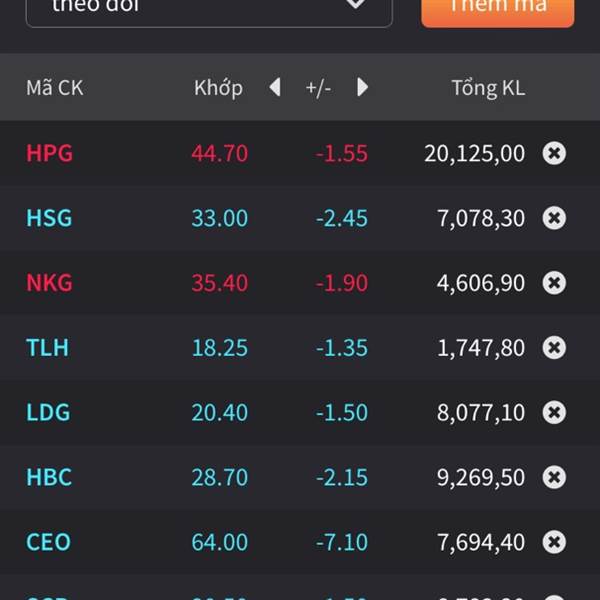This screenshot has height=600, width=600.
Task: Tap the +/- change column header
Action: 318,88
